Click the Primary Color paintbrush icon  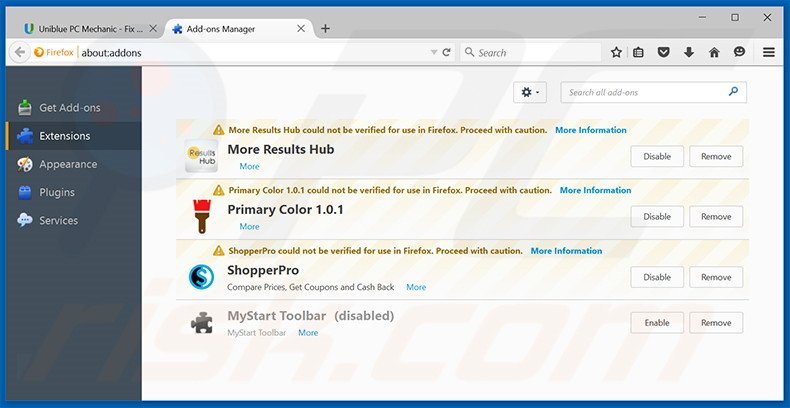click(202, 216)
